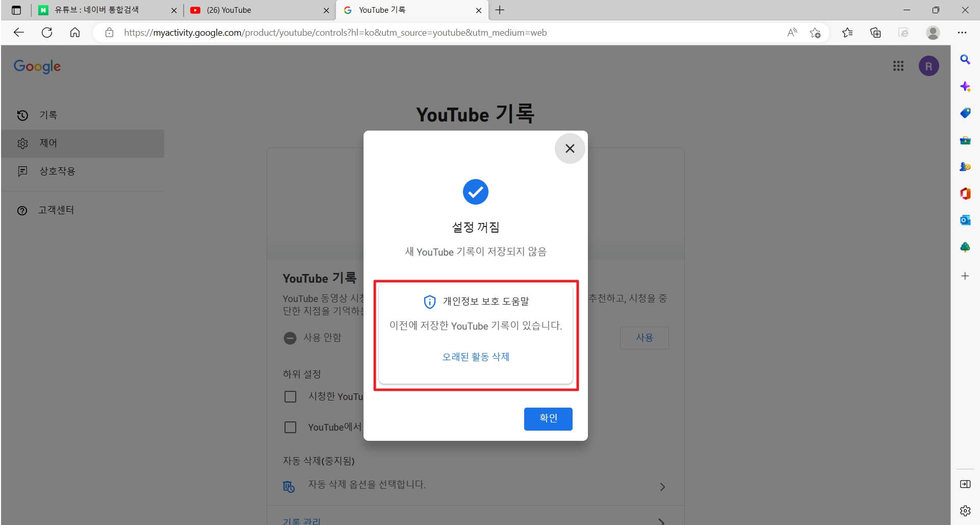Open 고객센터 help section
980x525 pixels.
click(56, 210)
